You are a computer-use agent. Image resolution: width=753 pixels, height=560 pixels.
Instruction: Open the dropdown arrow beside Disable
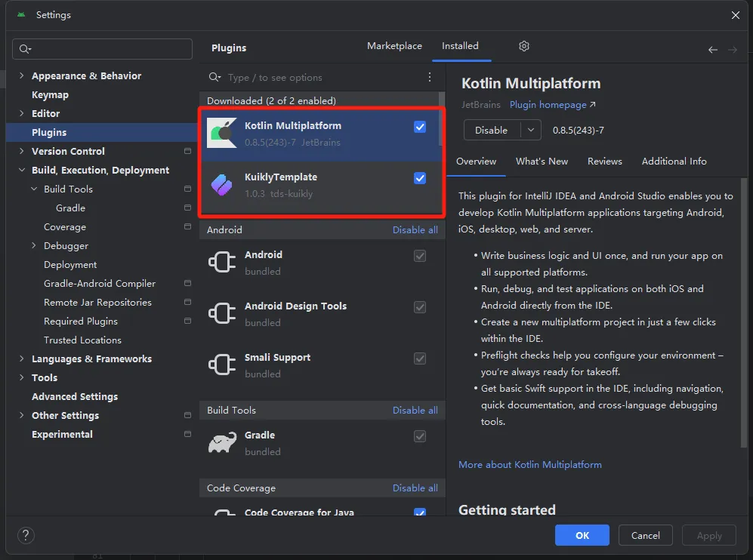click(531, 130)
